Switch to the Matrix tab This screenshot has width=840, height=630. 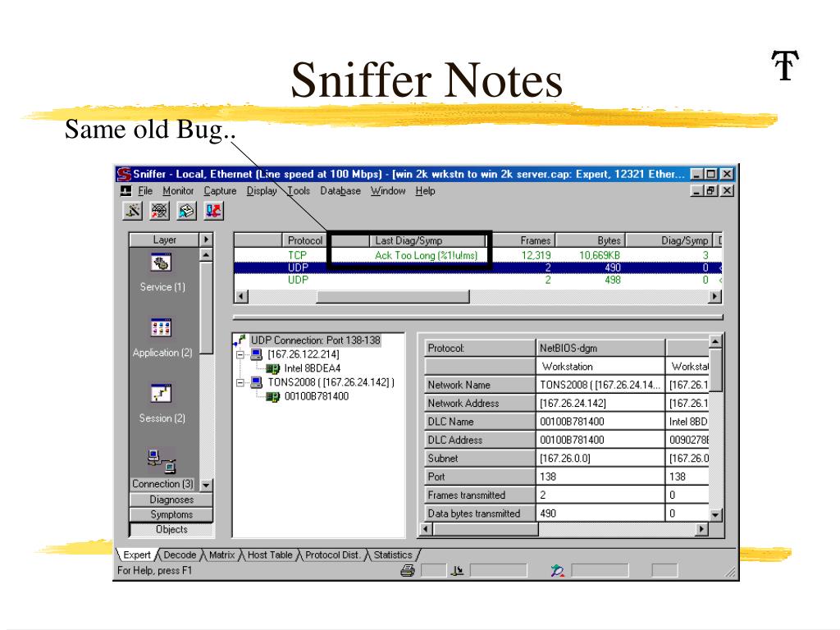pos(221,555)
